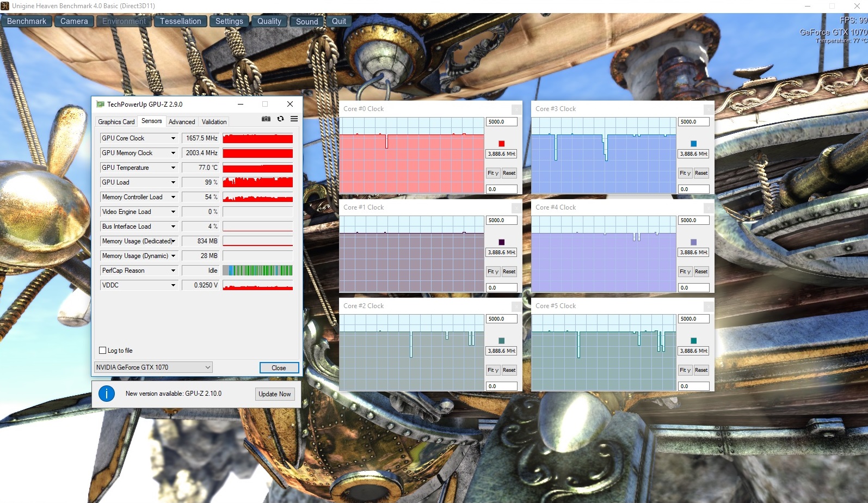Click Fit y in Core #1 Clock panel

pyautogui.click(x=493, y=272)
